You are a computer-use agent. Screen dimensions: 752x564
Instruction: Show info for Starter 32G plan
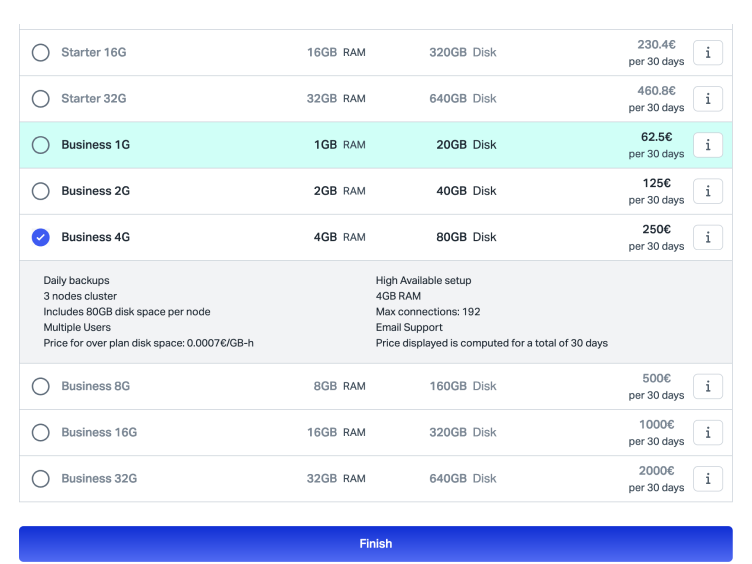[708, 99]
